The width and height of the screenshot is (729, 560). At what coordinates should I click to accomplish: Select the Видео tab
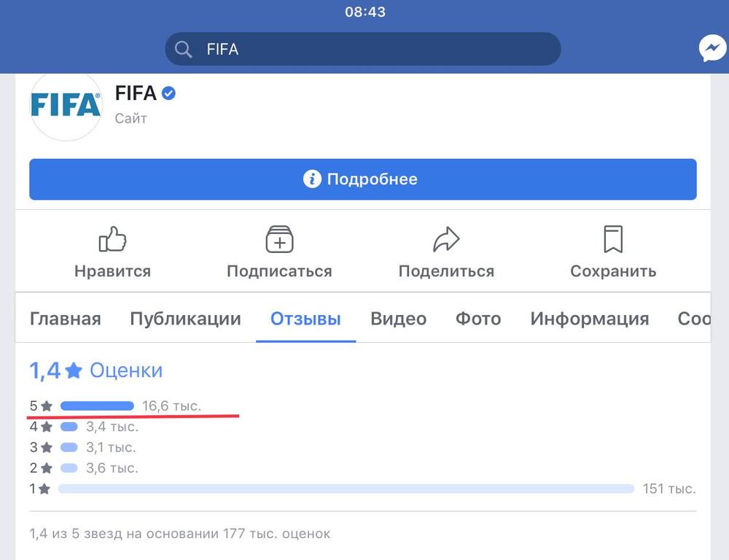(398, 319)
